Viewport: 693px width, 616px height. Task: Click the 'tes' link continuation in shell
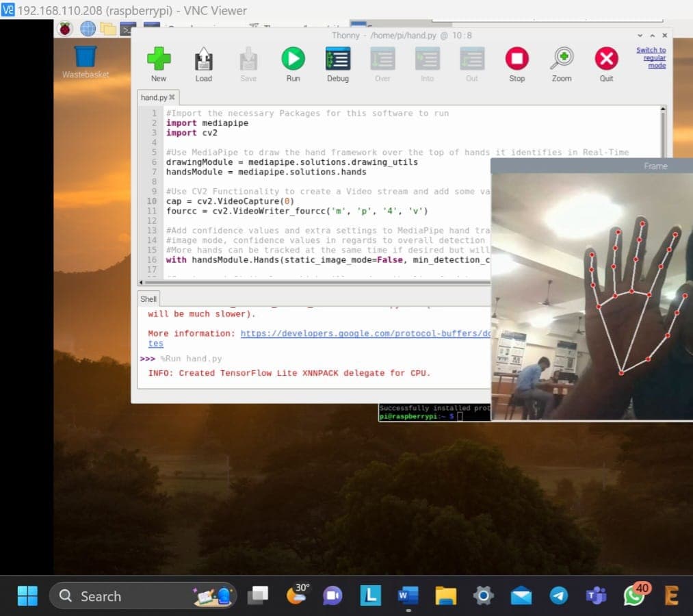tap(155, 344)
